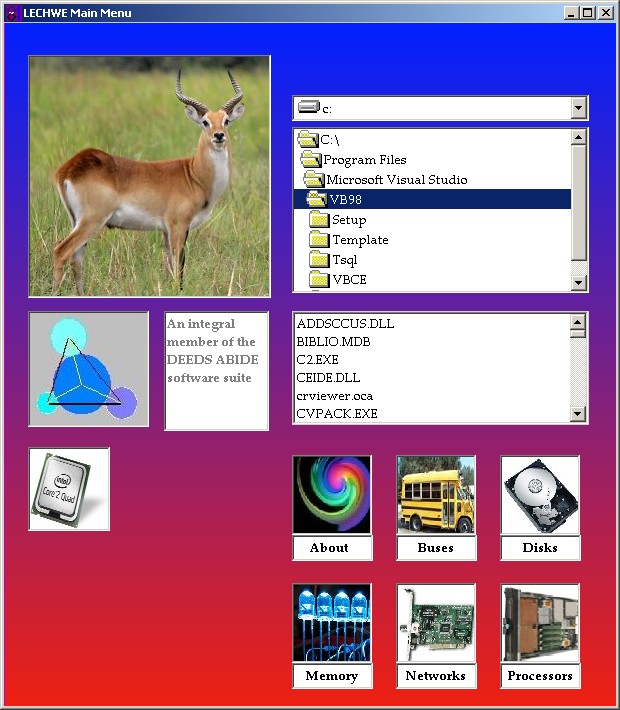Click the Program Files folder icon
620x710 pixels.
[x=311, y=159]
